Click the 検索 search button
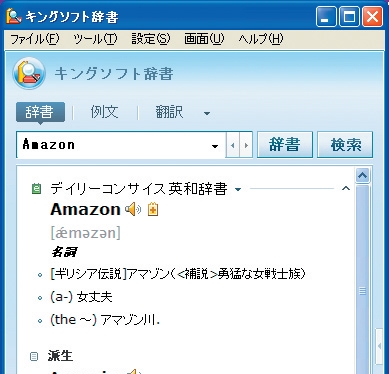 pos(345,145)
